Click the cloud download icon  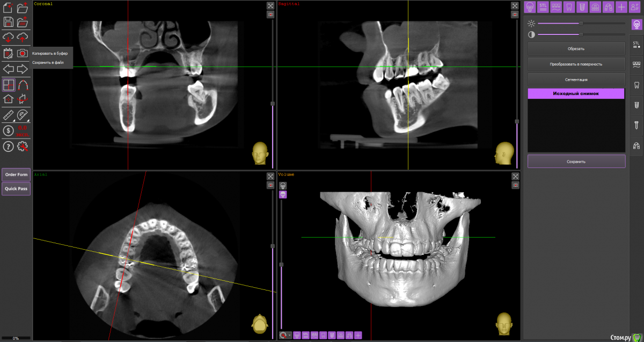click(x=9, y=37)
